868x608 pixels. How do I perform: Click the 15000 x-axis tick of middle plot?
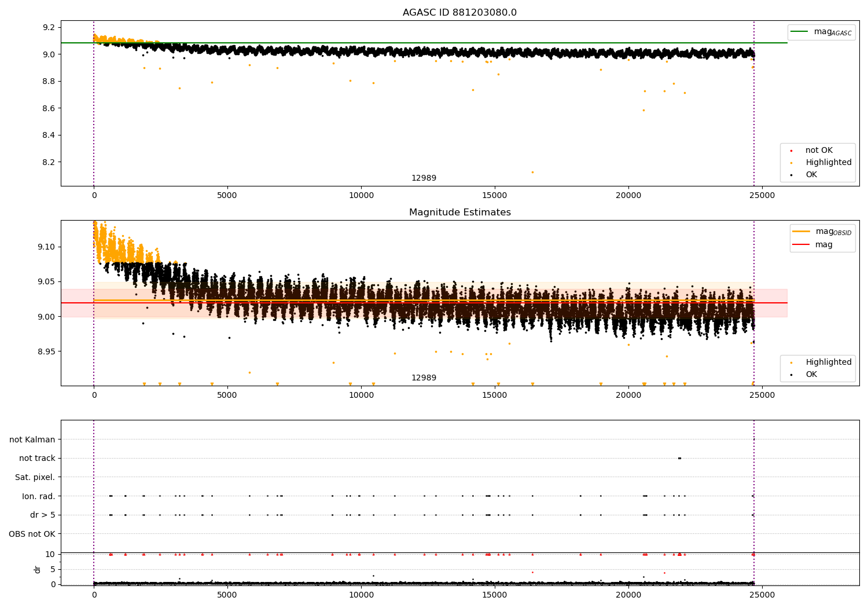click(x=495, y=395)
